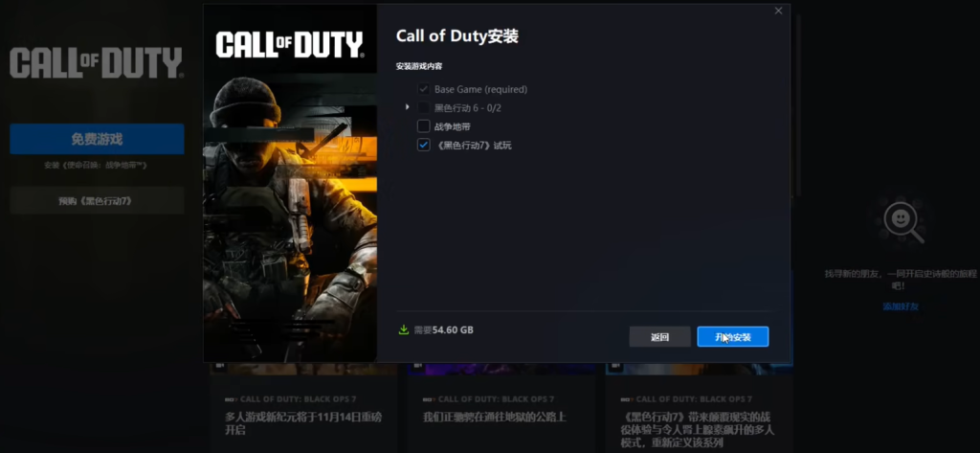Viewport: 980px width, 453px height.
Task: Click the 返回 button
Action: pyautogui.click(x=659, y=337)
